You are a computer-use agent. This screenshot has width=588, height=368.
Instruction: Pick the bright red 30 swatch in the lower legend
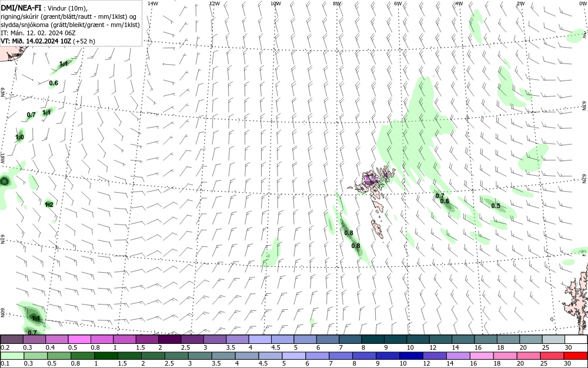(x=576, y=356)
